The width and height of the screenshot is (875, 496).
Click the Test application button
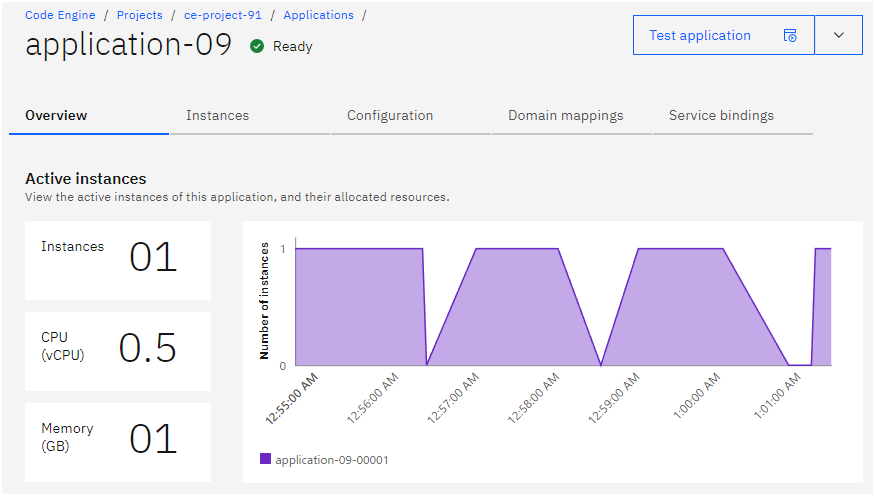pos(724,35)
